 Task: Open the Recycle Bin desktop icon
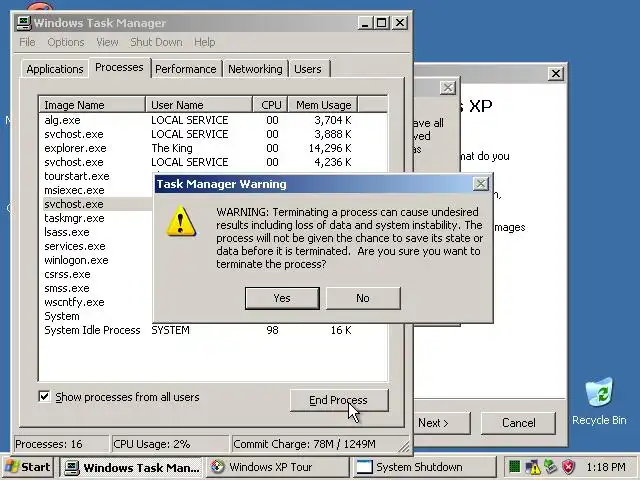599,401
